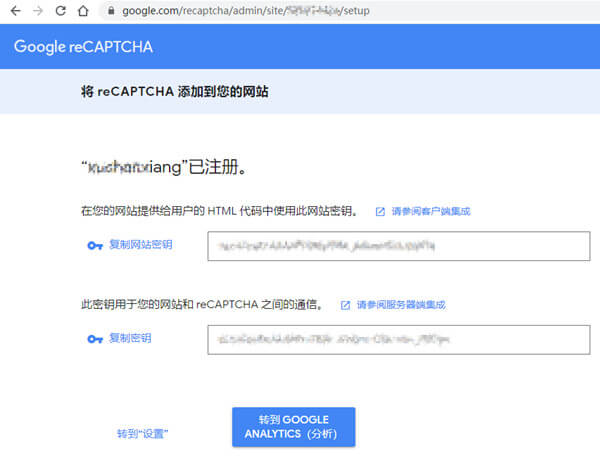
Task: Click the external link icon beside 请参阅客户端集成
Action: coord(380,212)
